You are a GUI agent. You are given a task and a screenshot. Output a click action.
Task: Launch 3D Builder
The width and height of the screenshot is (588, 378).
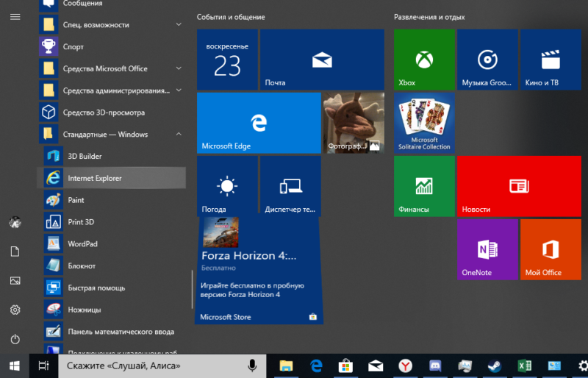112,156
